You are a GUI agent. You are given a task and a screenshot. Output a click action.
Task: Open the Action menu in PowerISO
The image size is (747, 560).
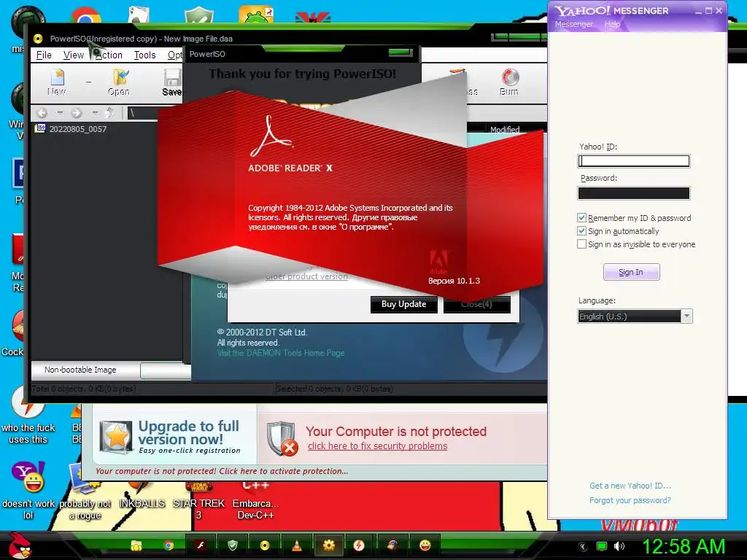pos(109,55)
